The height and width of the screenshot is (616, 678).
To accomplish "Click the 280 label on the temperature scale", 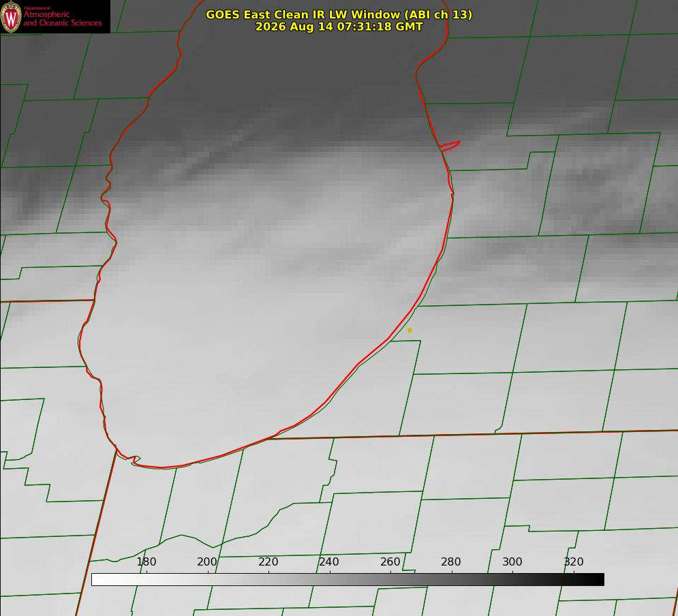I will click(451, 561).
